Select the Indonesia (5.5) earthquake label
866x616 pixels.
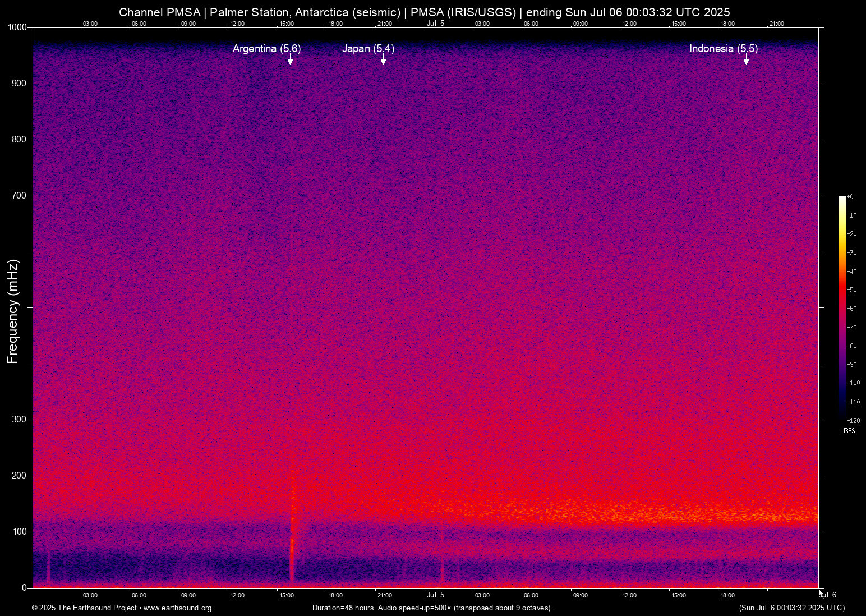point(723,49)
